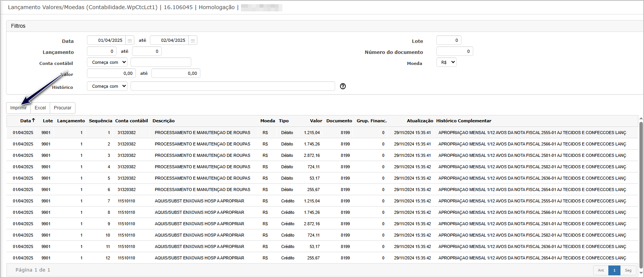Click the Conta contábil text input
This screenshot has width=644, height=278.
click(161, 62)
